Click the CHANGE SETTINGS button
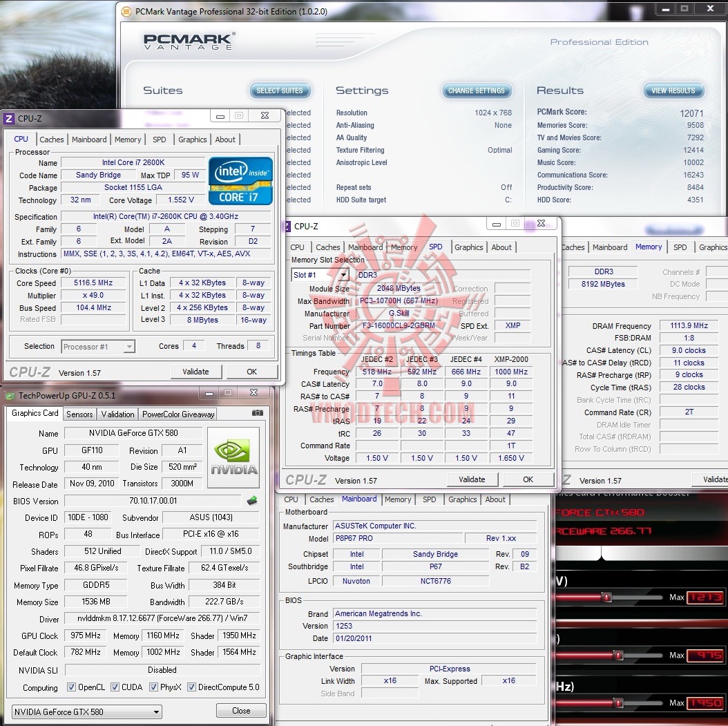This screenshot has width=728, height=726. [x=477, y=90]
